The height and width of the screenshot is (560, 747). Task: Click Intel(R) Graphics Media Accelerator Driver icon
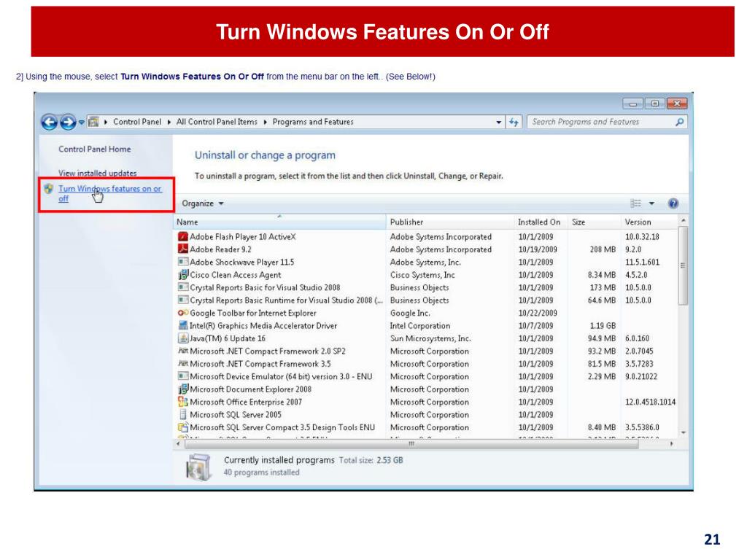tap(183, 326)
